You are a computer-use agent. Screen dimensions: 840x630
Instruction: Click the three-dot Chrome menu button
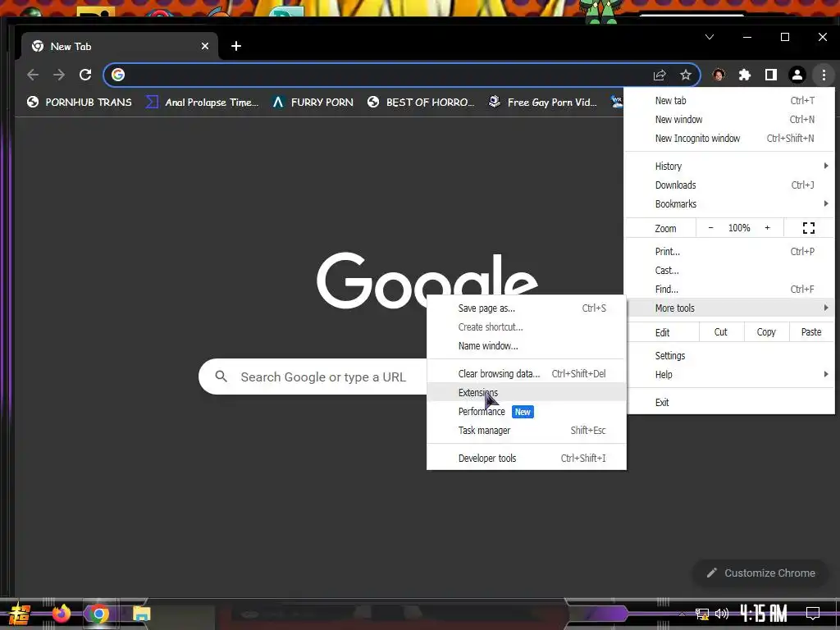point(824,75)
